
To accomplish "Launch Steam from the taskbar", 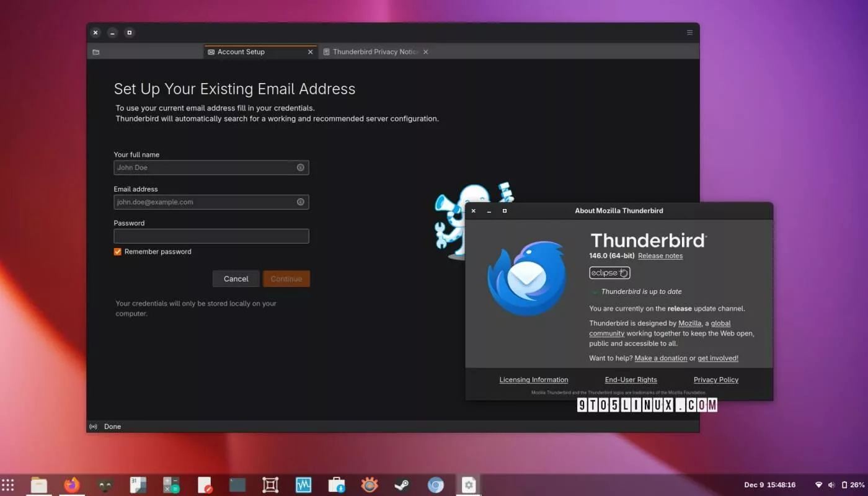I will point(402,485).
